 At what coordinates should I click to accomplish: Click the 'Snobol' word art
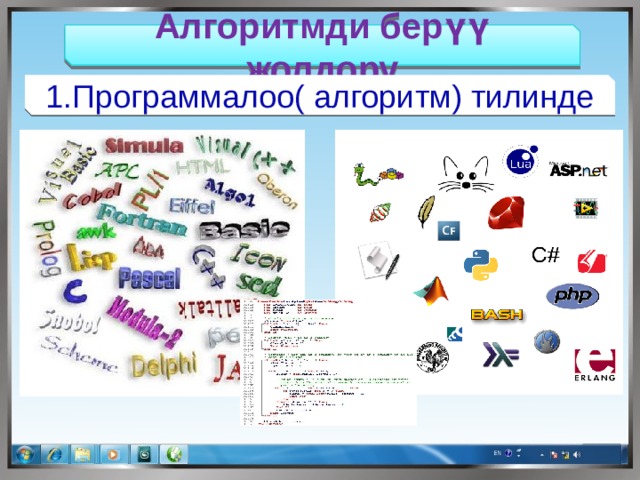tap(70, 322)
